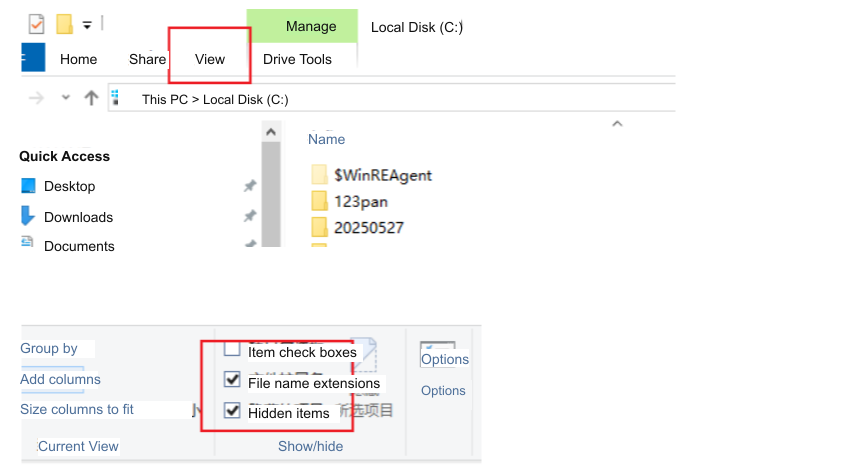Uncheck File name extensions

point(232,380)
